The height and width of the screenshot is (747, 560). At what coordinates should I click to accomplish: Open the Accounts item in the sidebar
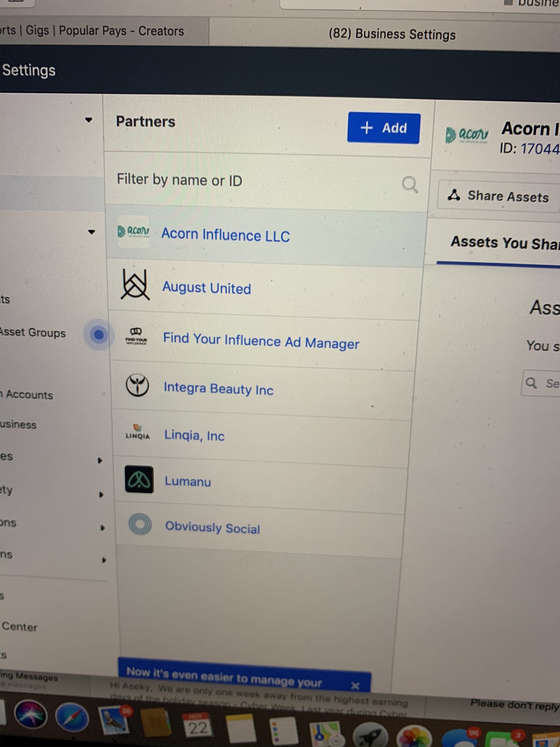(x=27, y=395)
